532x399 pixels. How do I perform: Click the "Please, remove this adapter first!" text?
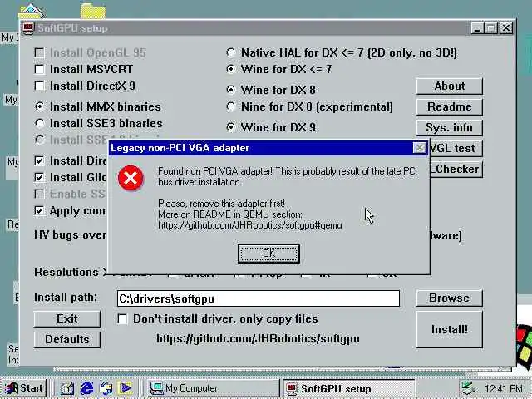221,204
